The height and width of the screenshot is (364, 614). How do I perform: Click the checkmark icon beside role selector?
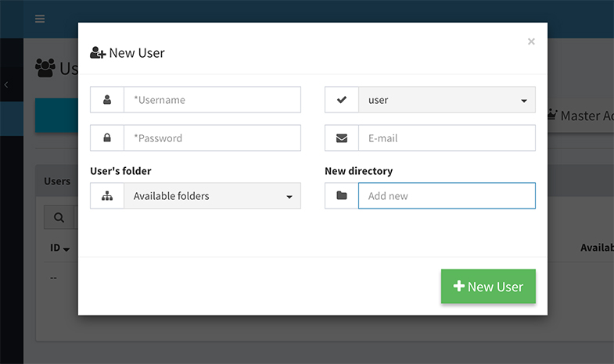342,100
